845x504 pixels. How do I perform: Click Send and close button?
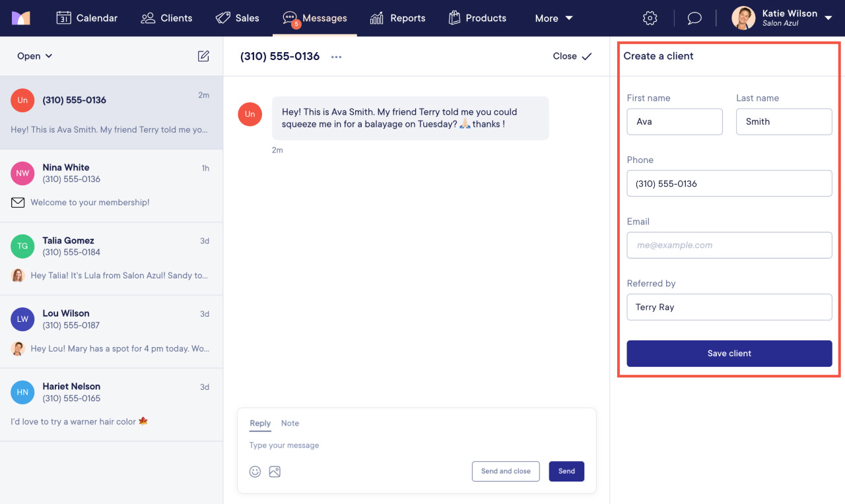[x=506, y=471]
